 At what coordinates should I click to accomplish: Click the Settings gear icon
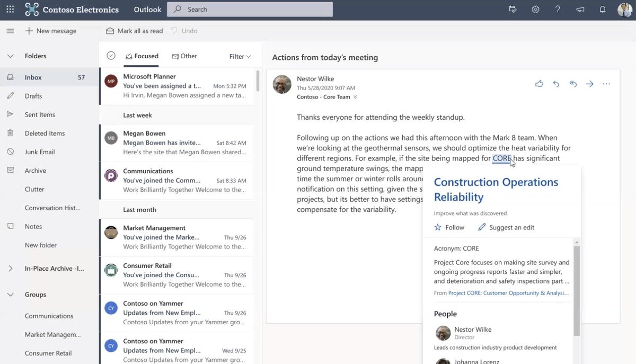(x=535, y=9)
